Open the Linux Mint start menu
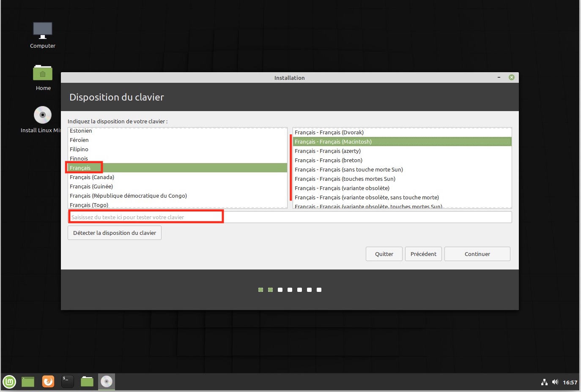The image size is (581, 392). [9, 382]
